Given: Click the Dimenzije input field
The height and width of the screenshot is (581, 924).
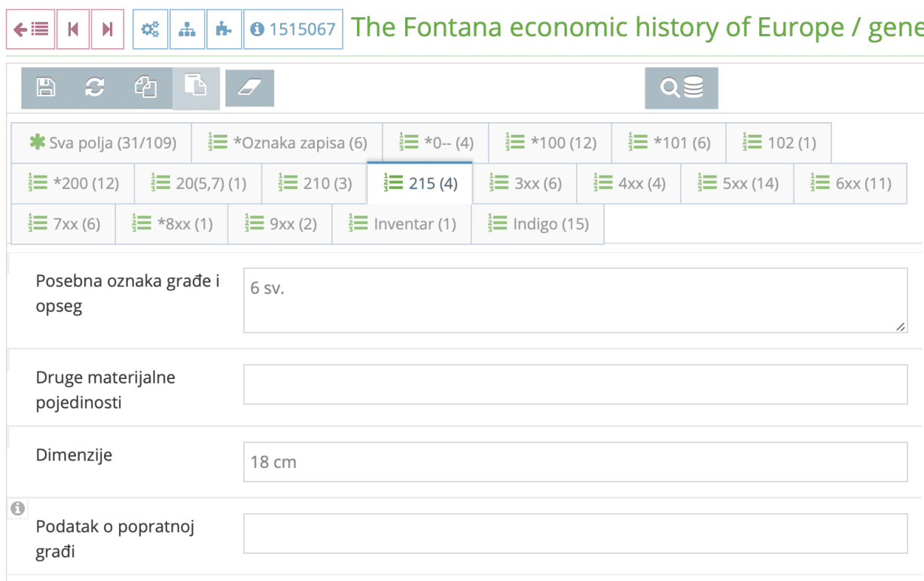Looking at the screenshot, I should 576,462.
